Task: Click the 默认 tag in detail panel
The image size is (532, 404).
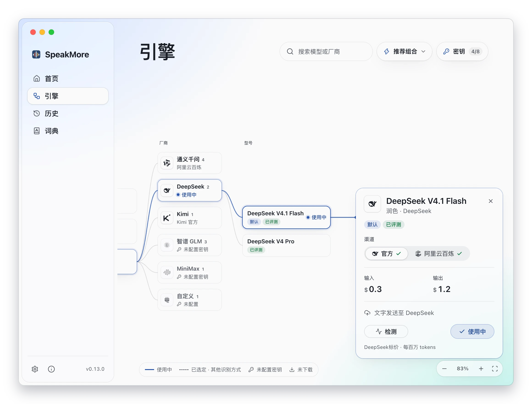Action: (x=372, y=225)
